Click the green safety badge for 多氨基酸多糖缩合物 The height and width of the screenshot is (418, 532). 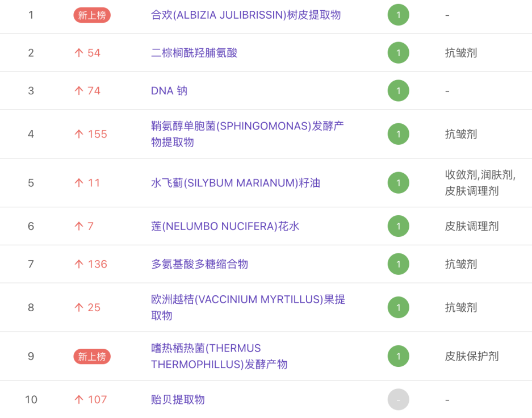click(x=398, y=264)
